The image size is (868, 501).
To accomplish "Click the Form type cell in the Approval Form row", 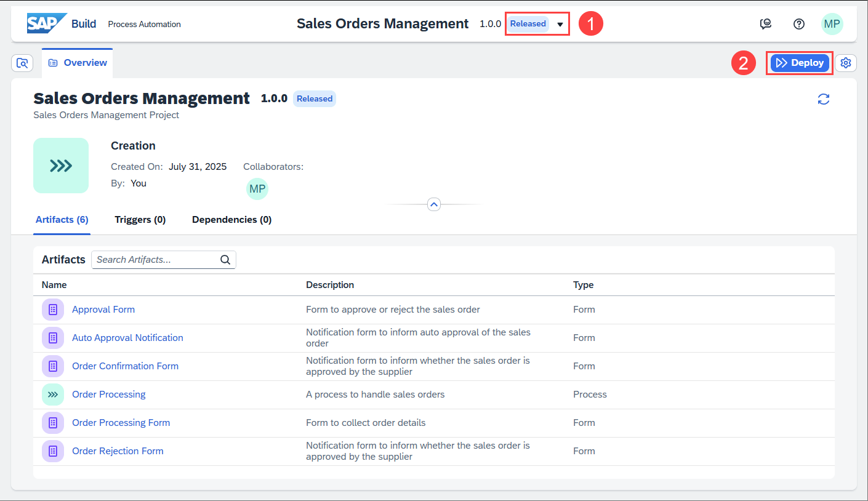I will (x=584, y=310).
